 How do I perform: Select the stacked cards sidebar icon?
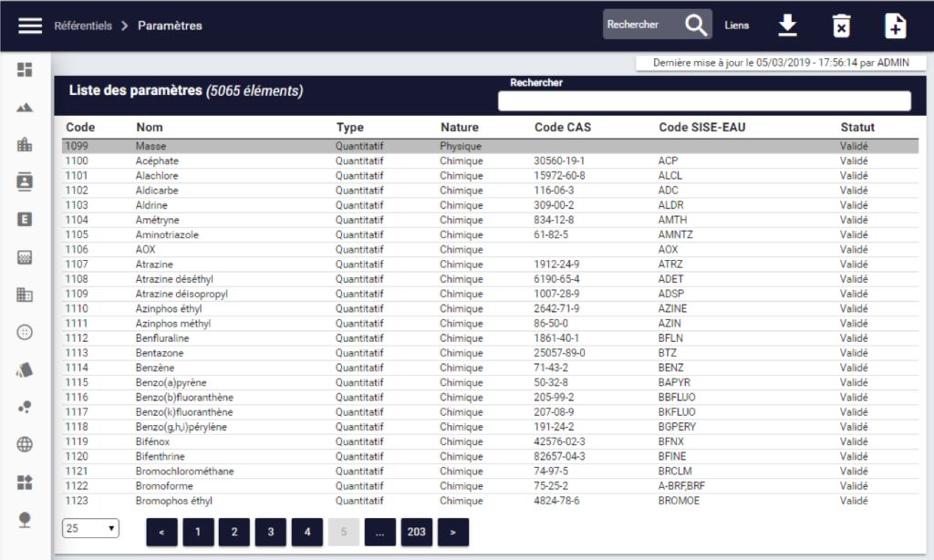coord(25,370)
